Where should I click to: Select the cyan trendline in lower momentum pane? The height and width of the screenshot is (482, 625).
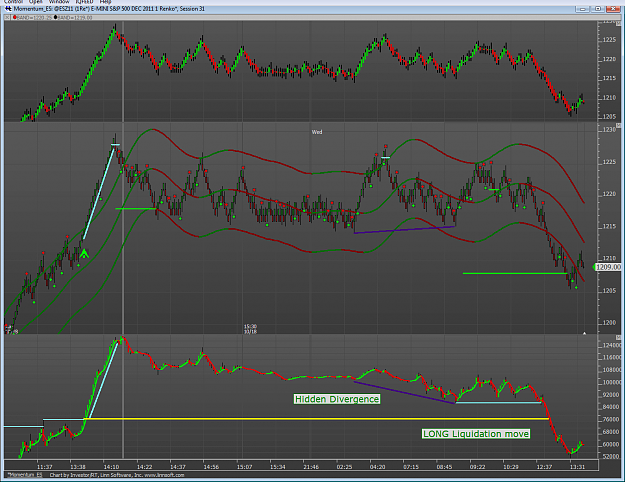(103, 380)
